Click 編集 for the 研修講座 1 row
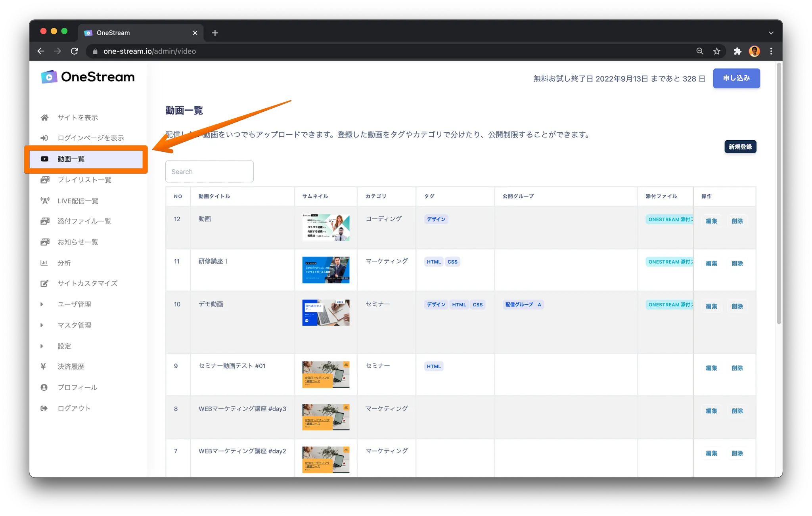 tap(711, 264)
